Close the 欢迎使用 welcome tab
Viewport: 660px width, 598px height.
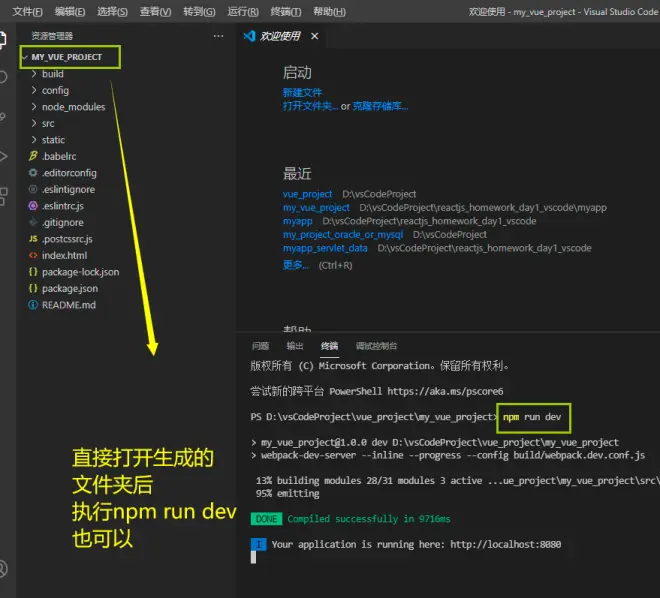click(314, 36)
